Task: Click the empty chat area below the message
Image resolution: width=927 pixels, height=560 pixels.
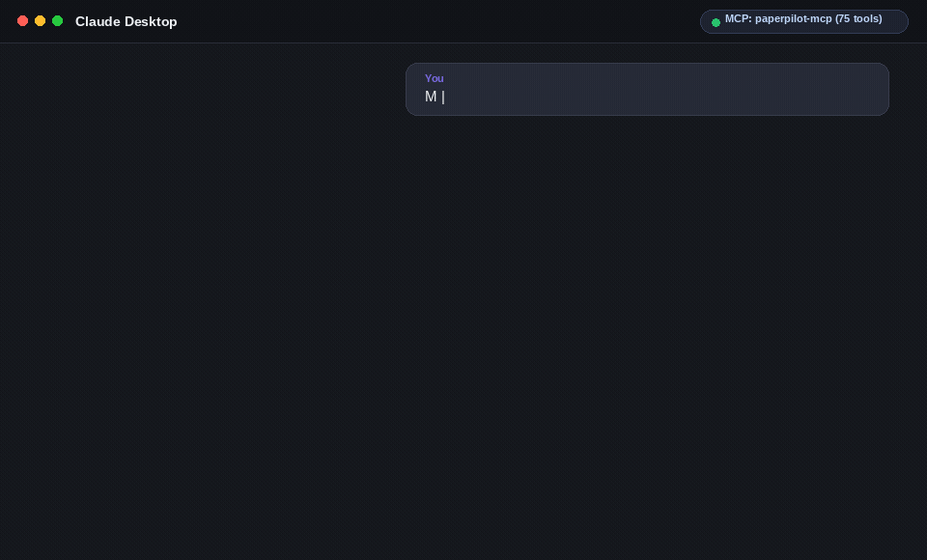Action: (463, 337)
